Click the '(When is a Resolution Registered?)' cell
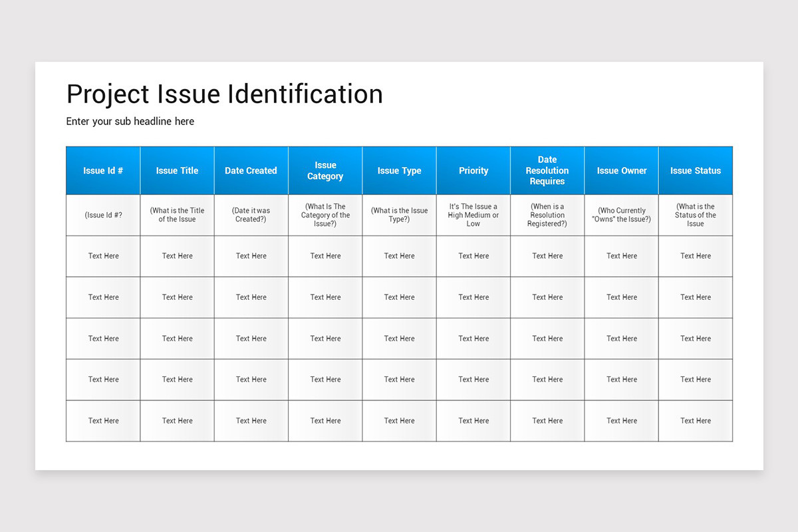The image size is (798, 532). click(547, 215)
